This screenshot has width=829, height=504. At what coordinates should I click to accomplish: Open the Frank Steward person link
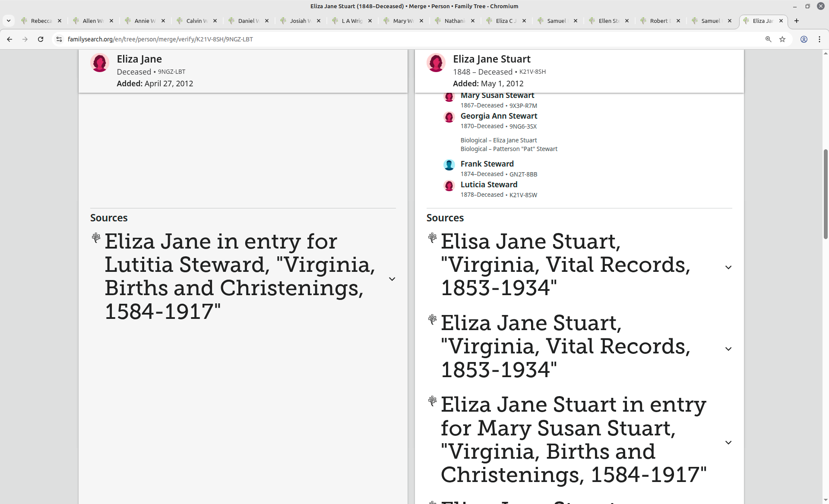point(487,164)
